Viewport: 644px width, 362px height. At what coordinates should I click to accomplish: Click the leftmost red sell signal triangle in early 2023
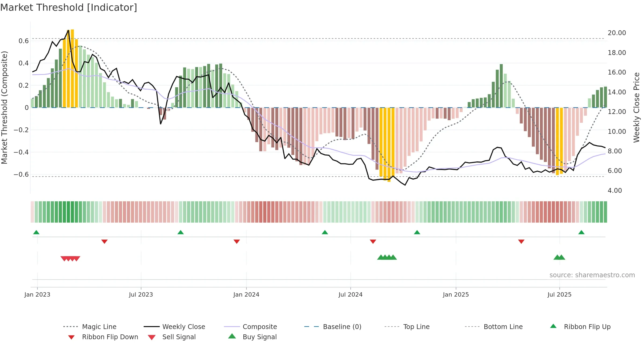64,258
